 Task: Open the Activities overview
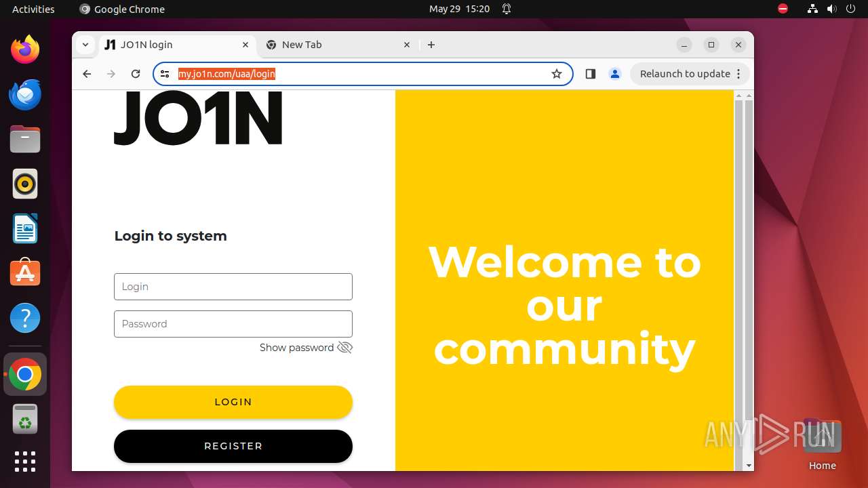coord(33,9)
